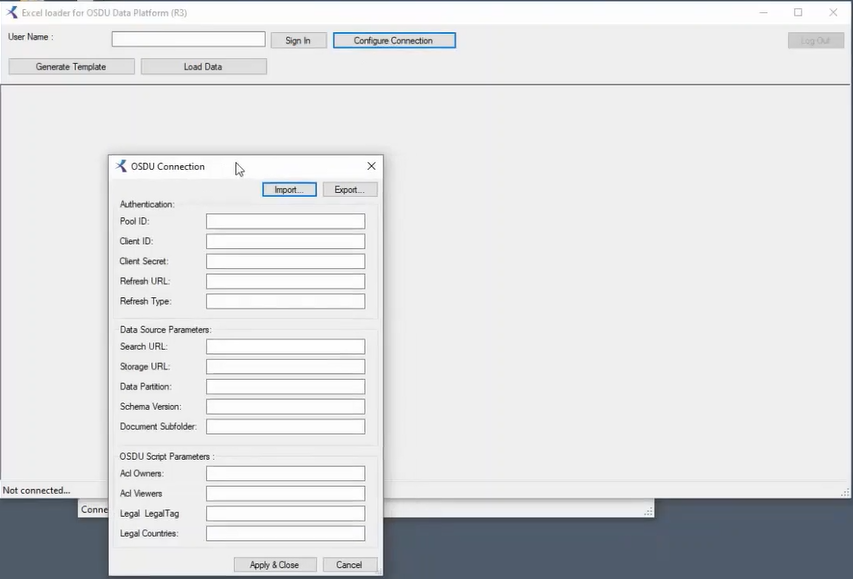The width and height of the screenshot is (853, 579).
Task: Click the Client ID field
Action: (x=286, y=241)
